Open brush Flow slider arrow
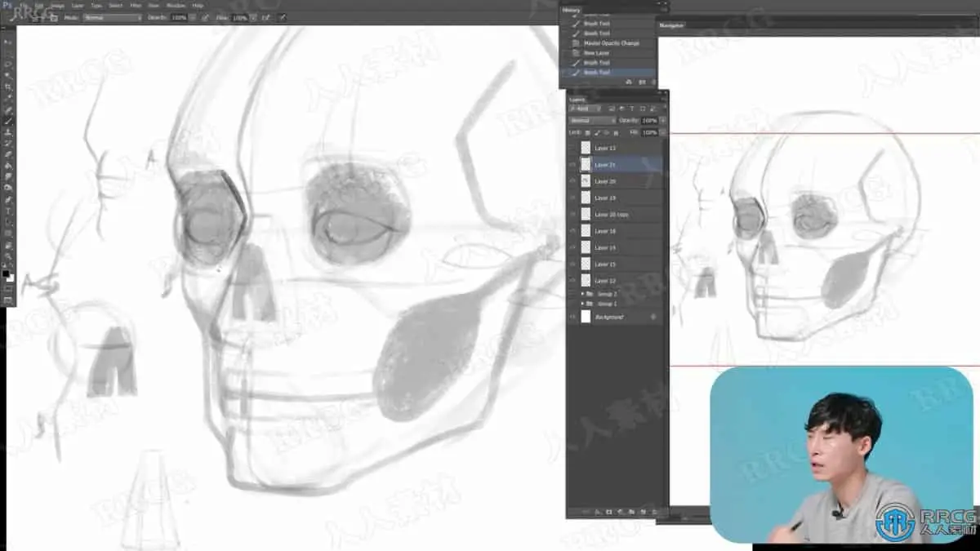Screen dimensions: 980x551 click(x=254, y=17)
